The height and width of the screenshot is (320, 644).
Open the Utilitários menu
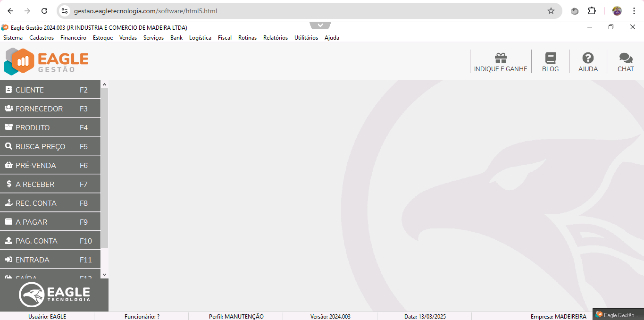coord(306,38)
